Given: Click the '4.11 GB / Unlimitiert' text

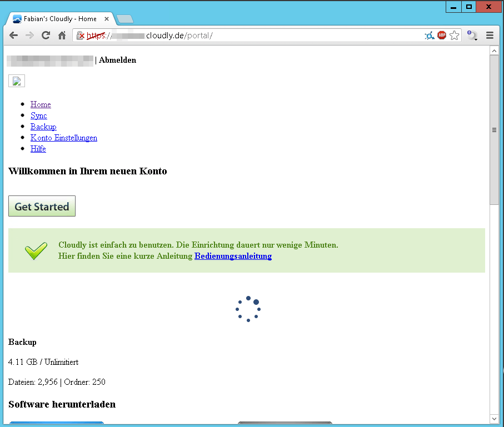Looking at the screenshot, I should pyautogui.click(x=43, y=362).
